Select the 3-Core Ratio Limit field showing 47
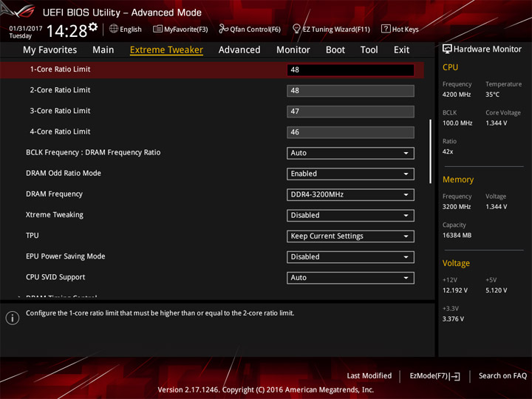This screenshot has width=532, height=399. pyautogui.click(x=350, y=112)
